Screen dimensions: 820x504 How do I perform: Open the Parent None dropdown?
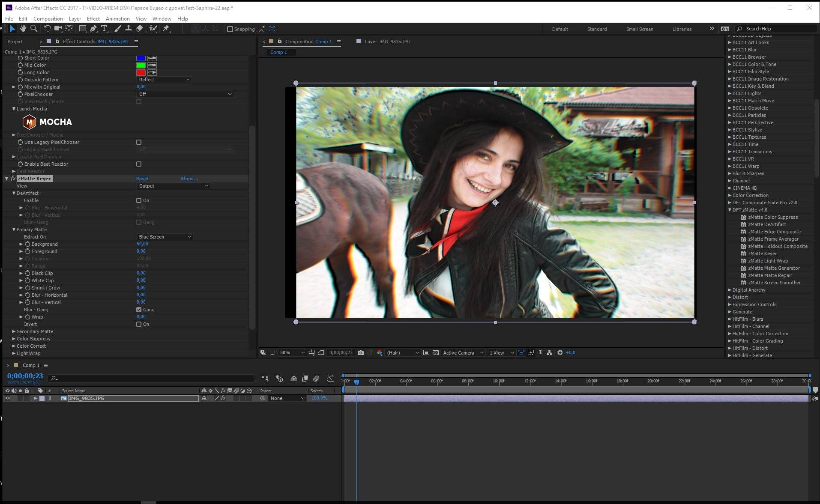point(287,398)
